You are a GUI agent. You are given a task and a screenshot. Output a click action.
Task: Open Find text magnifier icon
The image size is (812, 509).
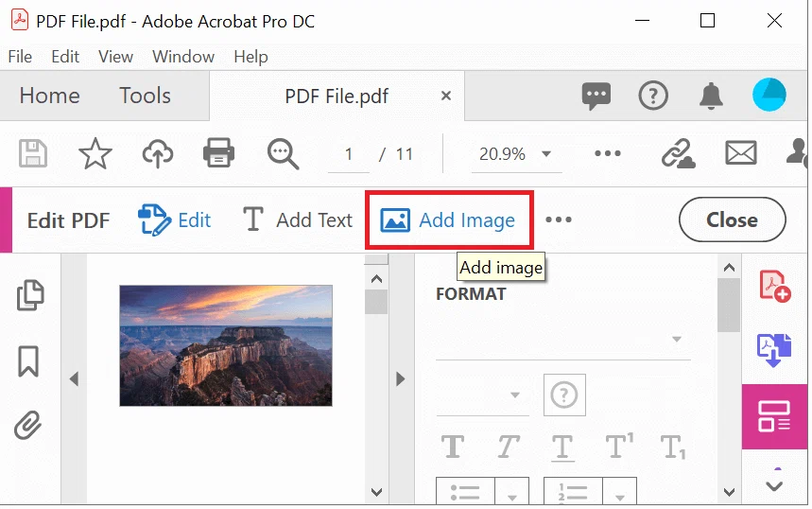(x=283, y=154)
